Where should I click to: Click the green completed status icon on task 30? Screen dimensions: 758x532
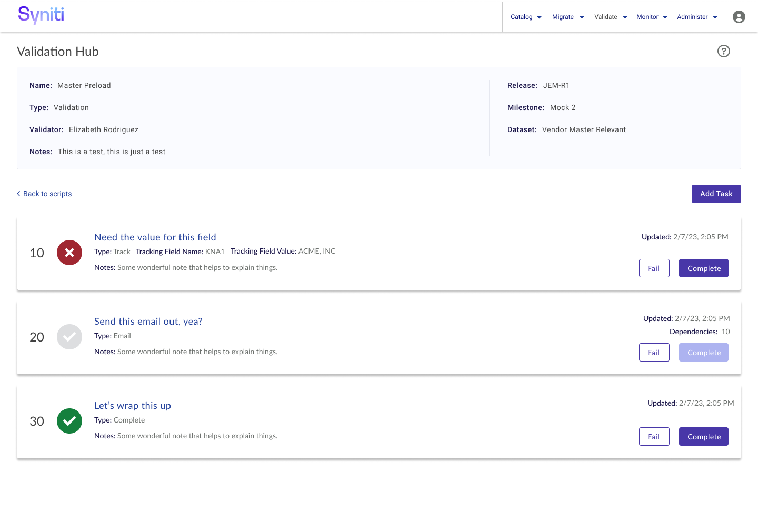point(69,421)
